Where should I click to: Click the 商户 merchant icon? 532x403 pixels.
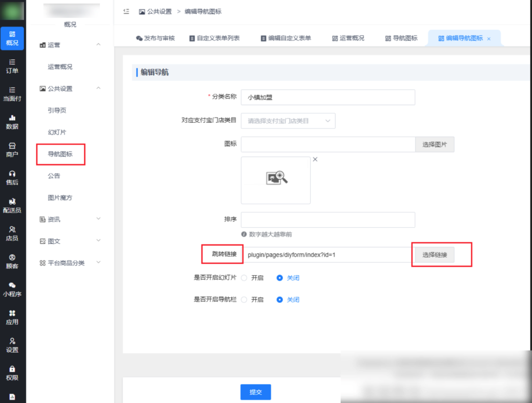(x=12, y=150)
